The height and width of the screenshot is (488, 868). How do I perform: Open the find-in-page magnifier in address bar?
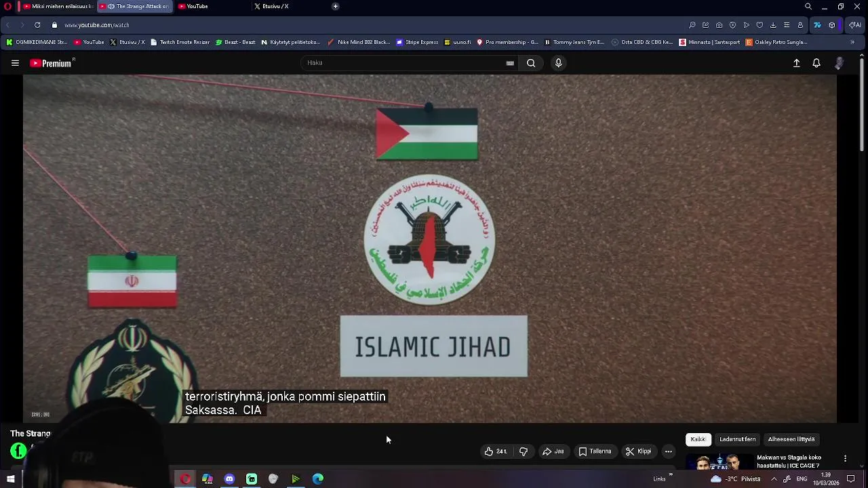point(692,25)
